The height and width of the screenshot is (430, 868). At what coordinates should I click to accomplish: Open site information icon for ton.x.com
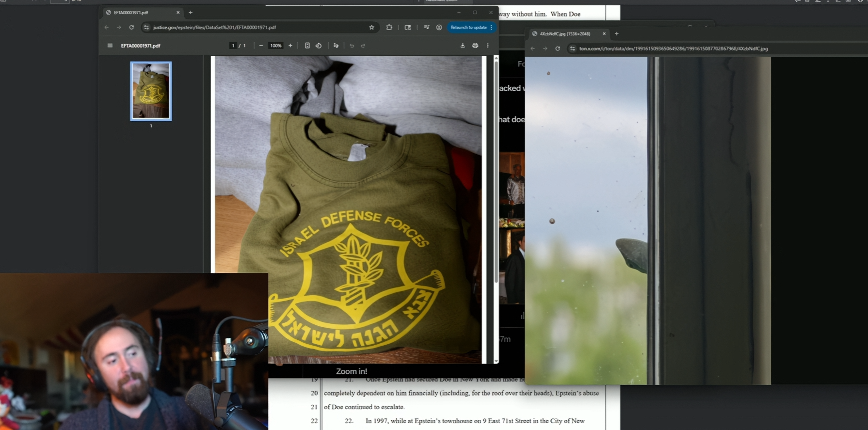[573, 48]
